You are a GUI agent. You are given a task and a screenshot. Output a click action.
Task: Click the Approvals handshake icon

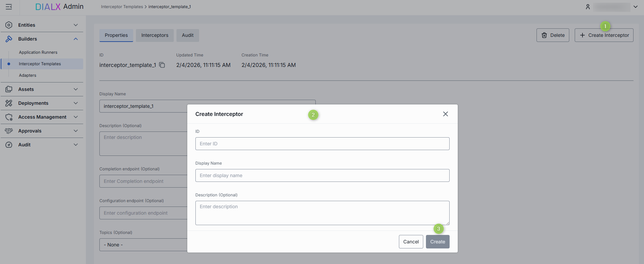[x=9, y=131]
